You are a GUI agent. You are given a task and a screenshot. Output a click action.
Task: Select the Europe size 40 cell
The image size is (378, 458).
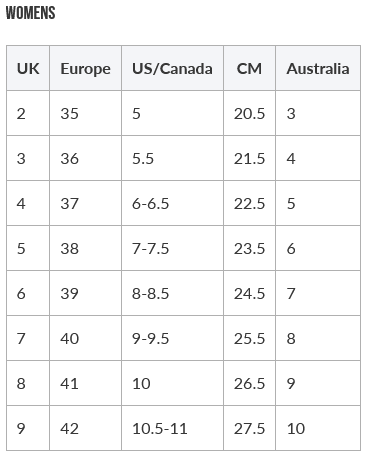85,338
